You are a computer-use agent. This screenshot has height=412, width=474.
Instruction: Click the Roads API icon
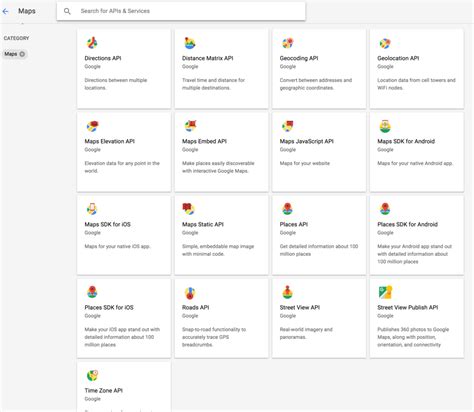pyautogui.click(x=190, y=293)
